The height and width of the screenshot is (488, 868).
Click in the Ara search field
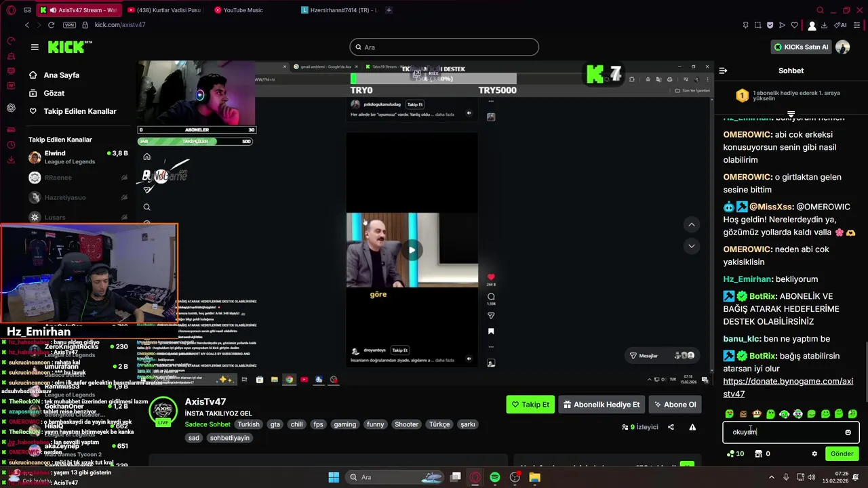(x=444, y=47)
